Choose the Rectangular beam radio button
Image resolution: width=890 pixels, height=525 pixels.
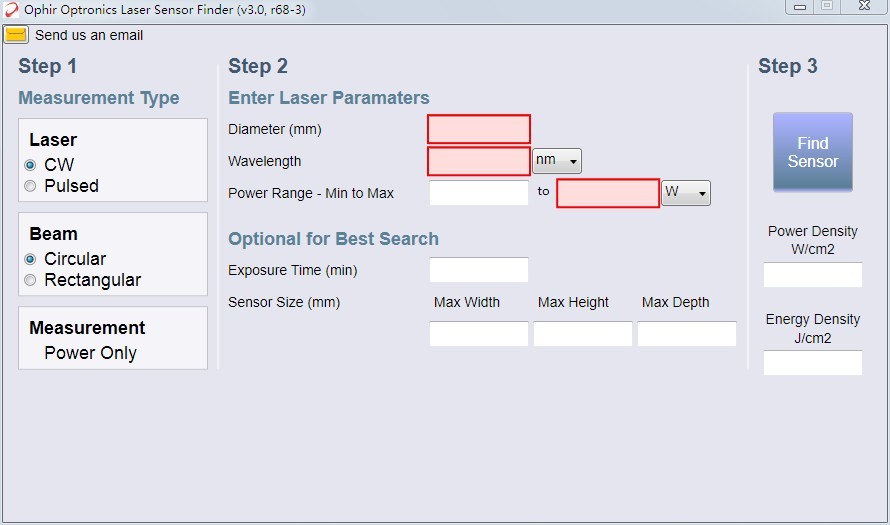click(30, 280)
